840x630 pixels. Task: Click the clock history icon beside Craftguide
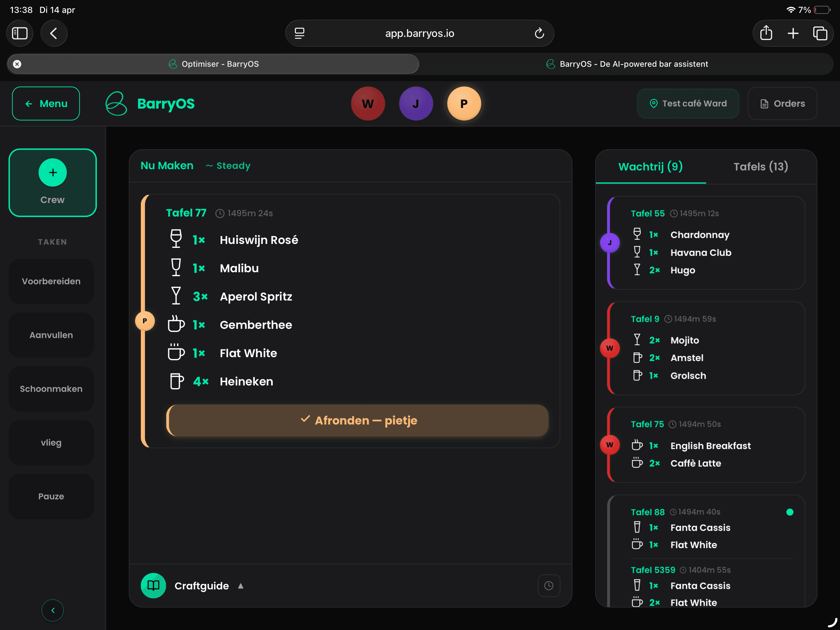548,585
